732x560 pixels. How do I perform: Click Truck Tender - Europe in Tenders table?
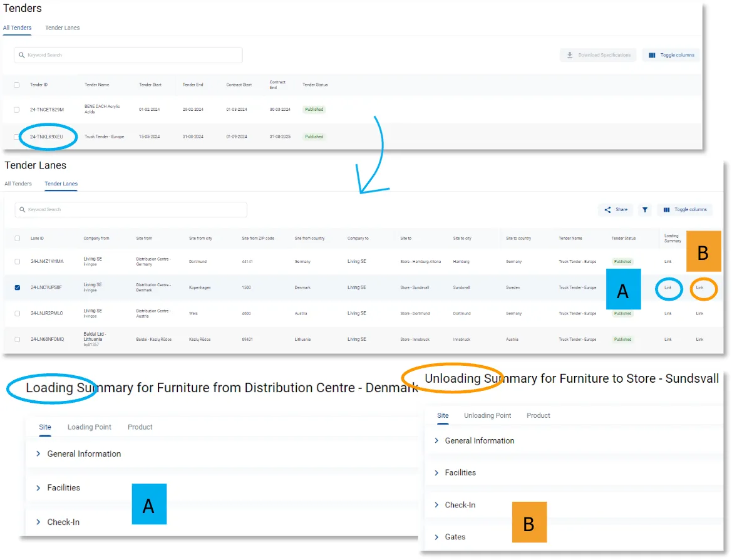(x=104, y=137)
